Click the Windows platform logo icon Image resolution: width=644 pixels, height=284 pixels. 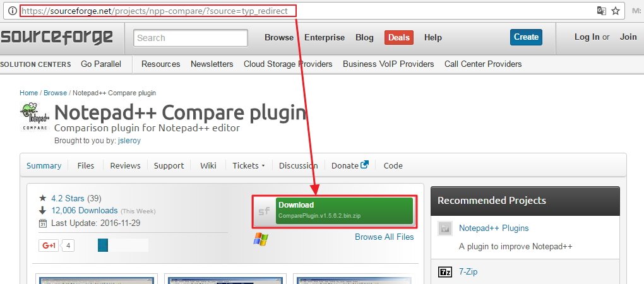(x=260, y=239)
